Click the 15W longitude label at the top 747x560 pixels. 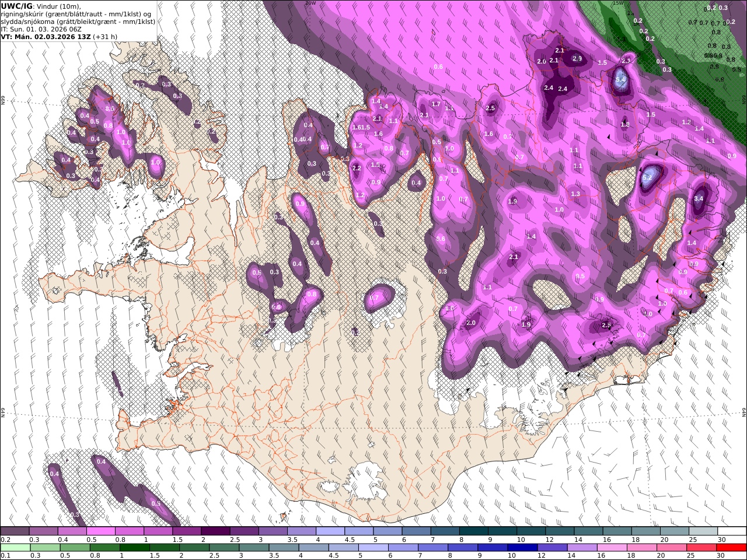tap(619, 3)
